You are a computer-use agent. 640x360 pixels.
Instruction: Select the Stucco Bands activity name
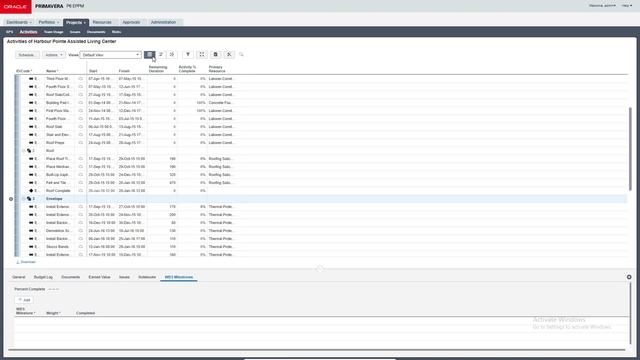(57, 247)
